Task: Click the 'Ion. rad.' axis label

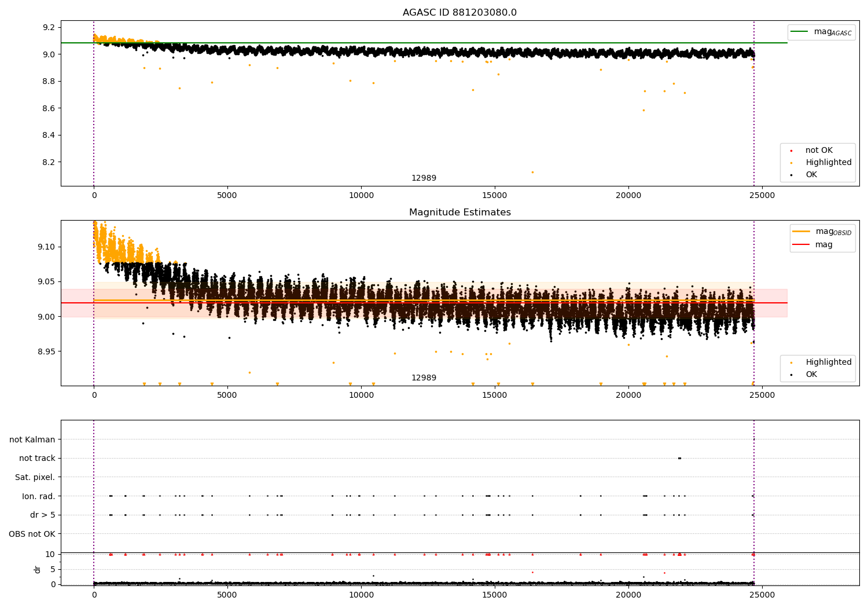Action: 39,496
